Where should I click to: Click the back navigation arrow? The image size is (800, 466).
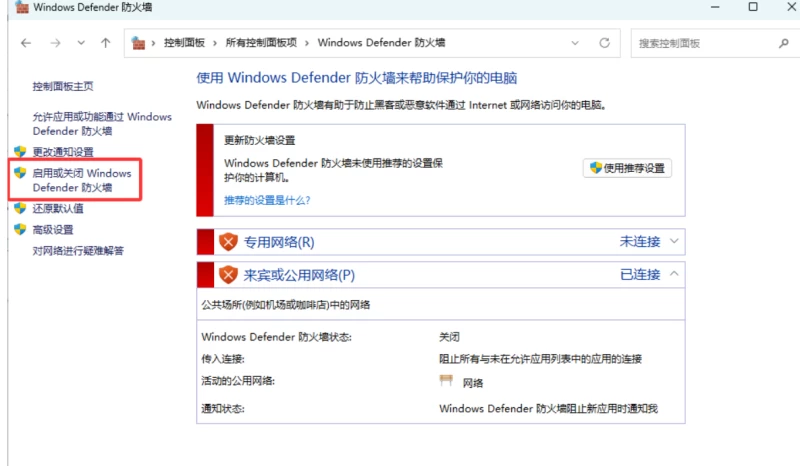click(x=26, y=43)
